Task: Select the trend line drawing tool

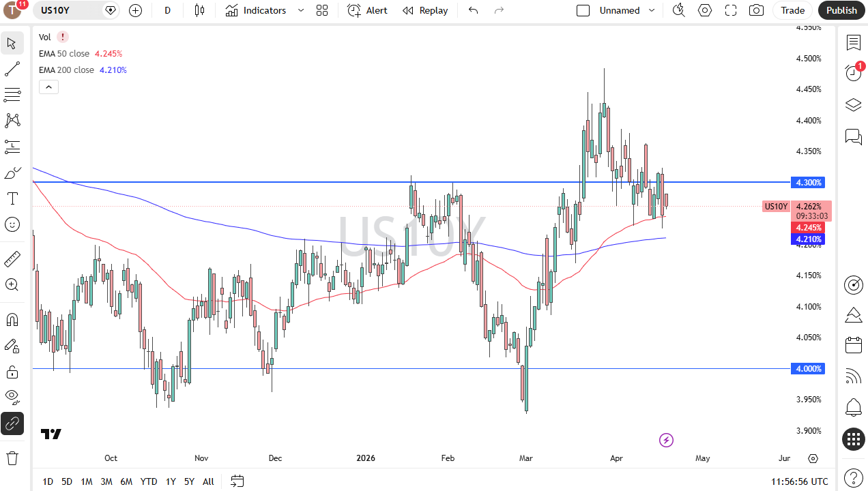Action: 12,69
